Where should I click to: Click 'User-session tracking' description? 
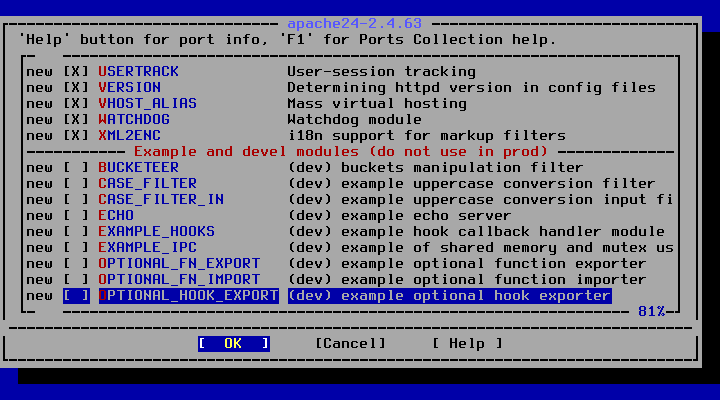click(x=382, y=72)
